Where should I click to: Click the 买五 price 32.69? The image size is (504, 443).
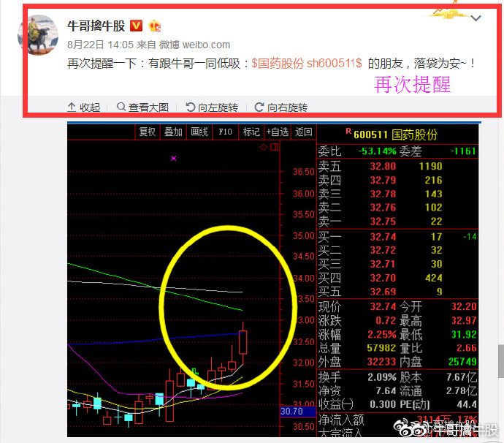(383, 292)
